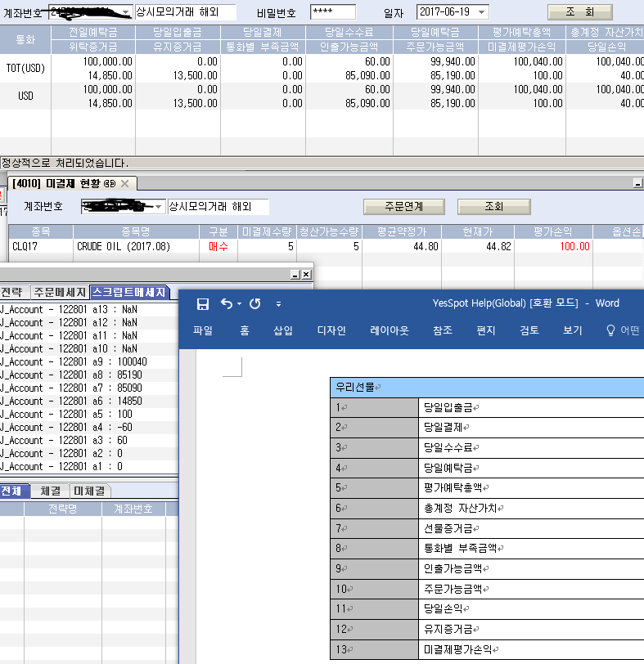The image size is (644, 664).
Task: Click 조회 button in 미결제 현황 panel
Action: (494, 207)
